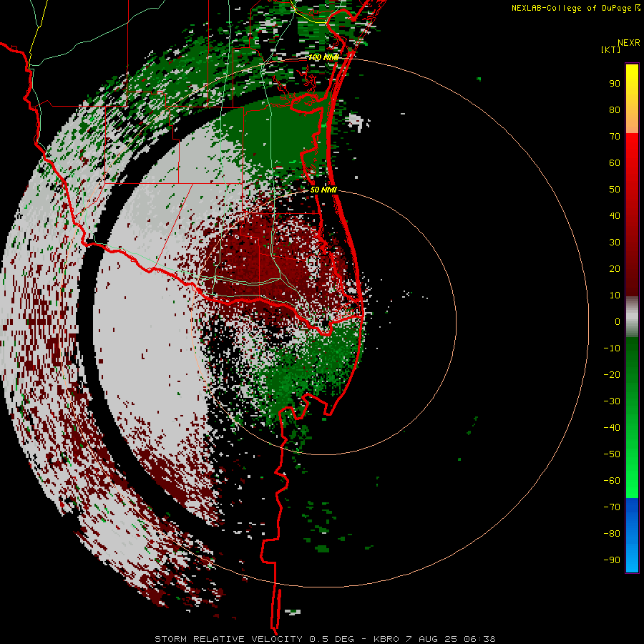Click the -70 value on the velocity scale
The image size is (644, 644).
click(612, 507)
